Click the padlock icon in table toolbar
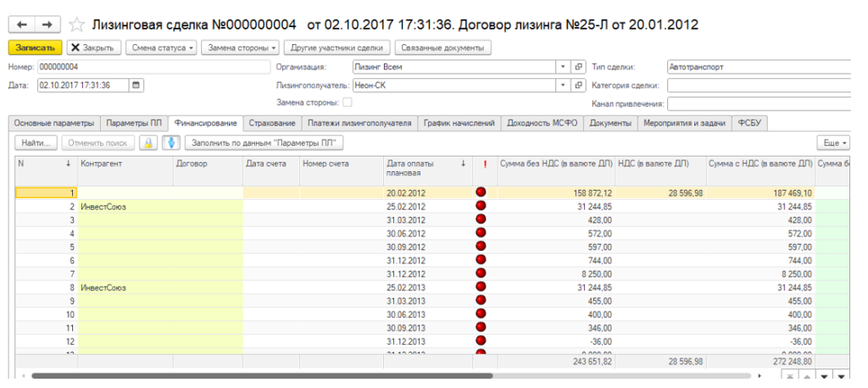868x388 pixels. pos(148,143)
